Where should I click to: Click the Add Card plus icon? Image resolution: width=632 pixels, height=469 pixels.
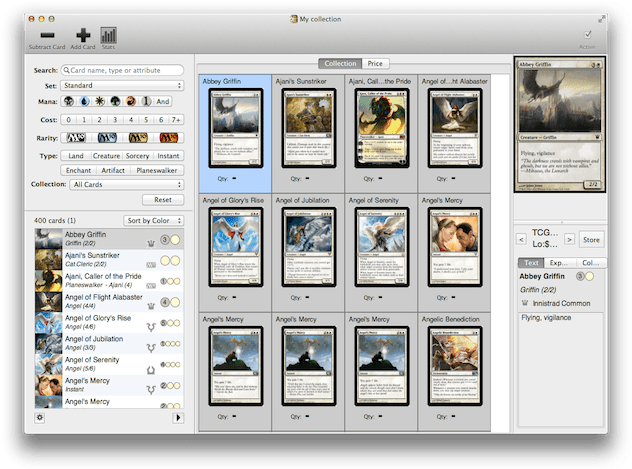(83, 35)
